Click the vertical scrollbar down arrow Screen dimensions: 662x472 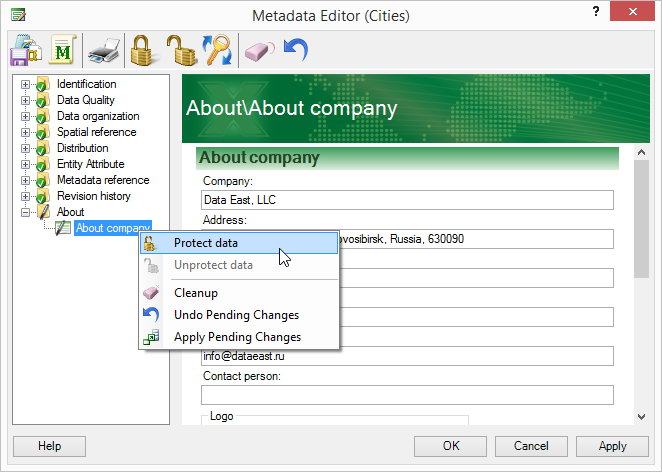pyautogui.click(x=641, y=417)
